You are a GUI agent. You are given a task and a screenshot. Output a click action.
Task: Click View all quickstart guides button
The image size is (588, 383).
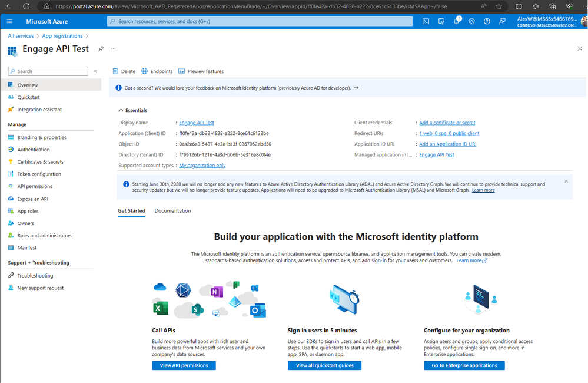tap(325, 366)
